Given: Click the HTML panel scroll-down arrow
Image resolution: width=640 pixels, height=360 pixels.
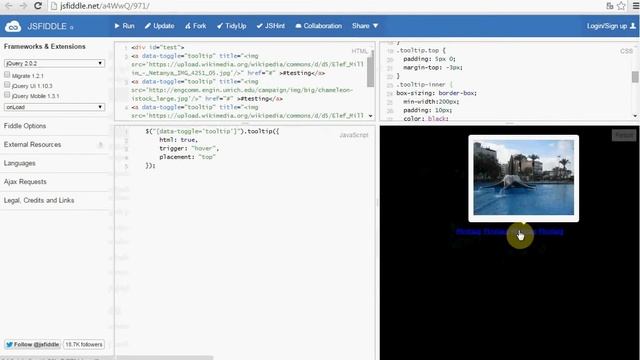Looking at the screenshot, I should pyautogui.click(x=371, y=116).
